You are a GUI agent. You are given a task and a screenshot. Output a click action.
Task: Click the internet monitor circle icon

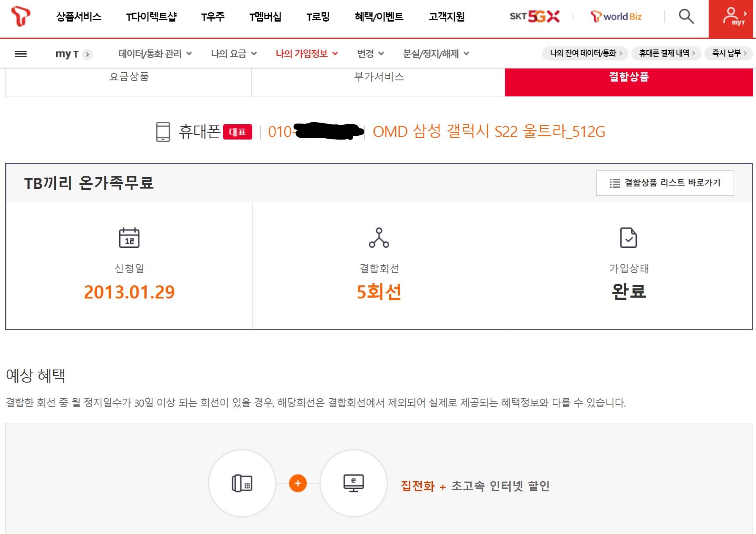pyautogui.click(x=353, y=483)
